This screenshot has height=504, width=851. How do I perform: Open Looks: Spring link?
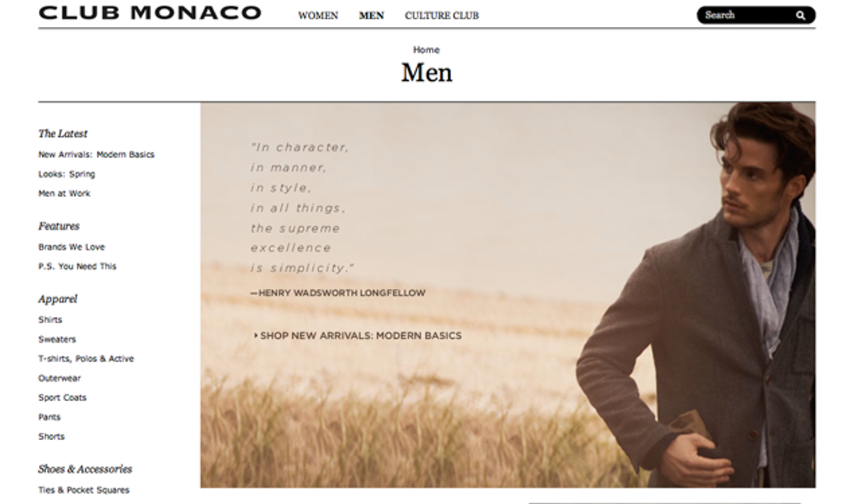pyautogui.click(x=67, y=174)
